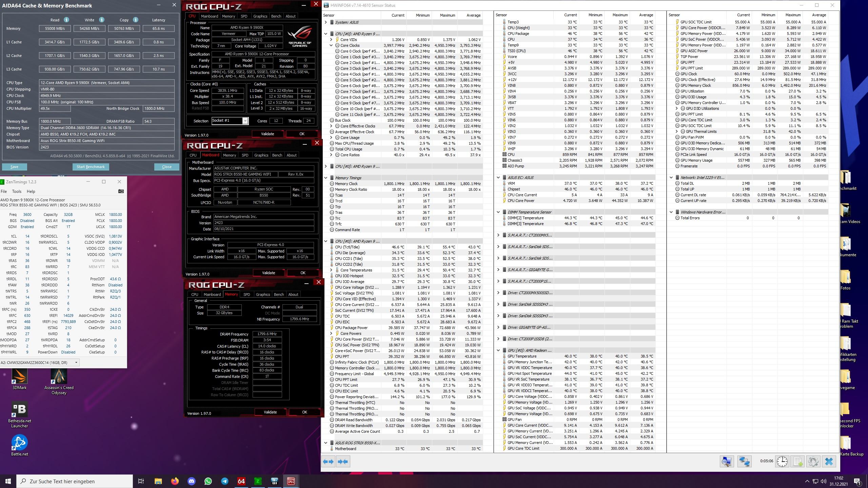Open About tab in bottom CPU-Z window

pos(293,294)
